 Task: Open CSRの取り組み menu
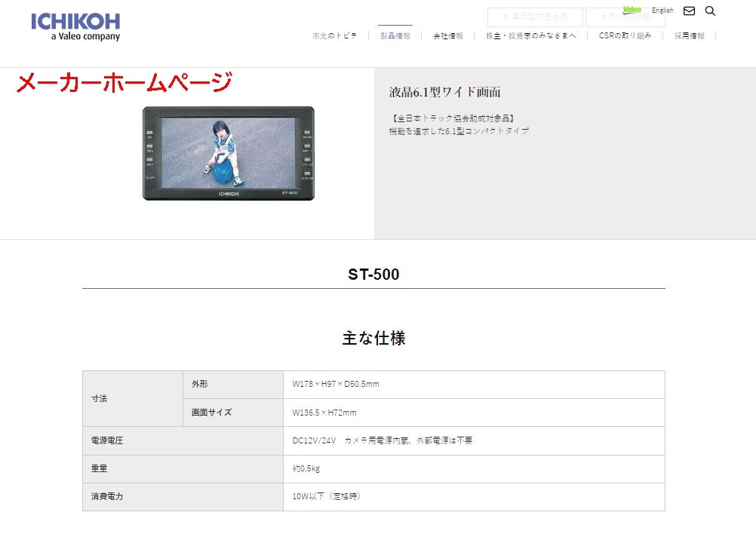pos(625,35)
